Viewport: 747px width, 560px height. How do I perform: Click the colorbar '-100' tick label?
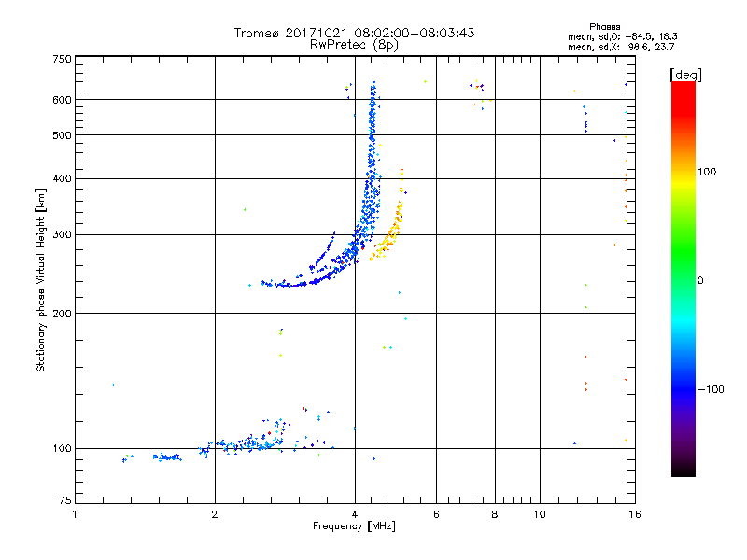point(711,389)
